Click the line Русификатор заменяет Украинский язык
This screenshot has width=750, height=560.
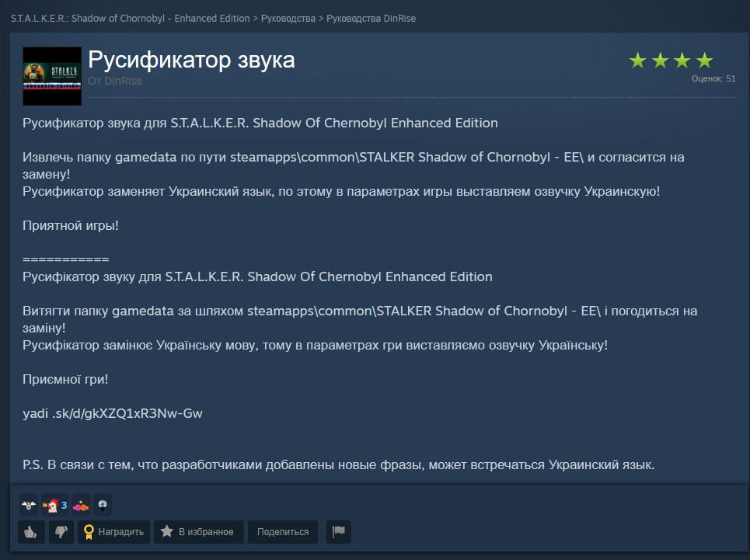[341, 192]
